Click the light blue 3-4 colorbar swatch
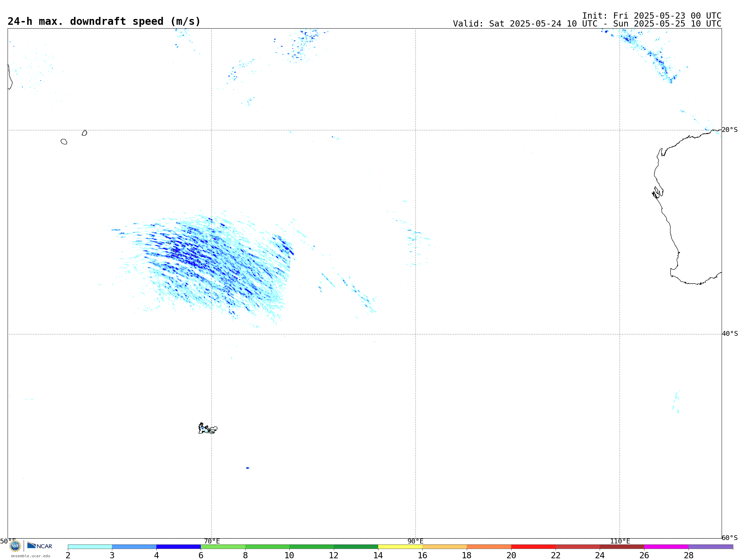Viewport: 744px width, 560px height. click(134, 547)
